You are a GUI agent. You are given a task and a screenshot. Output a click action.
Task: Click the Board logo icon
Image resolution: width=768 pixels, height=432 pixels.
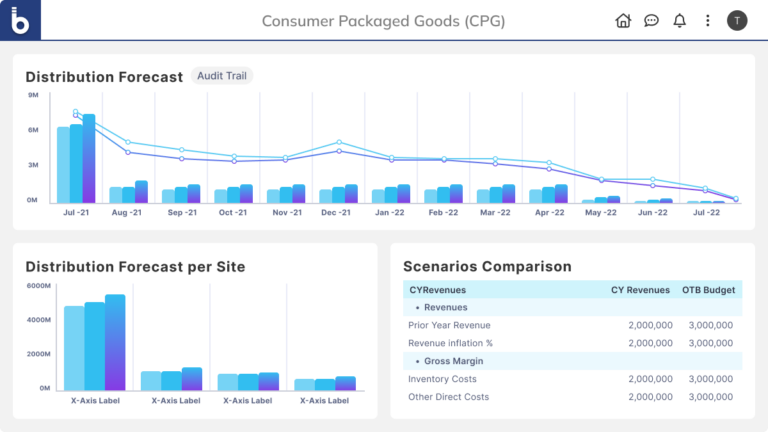point(20,20)
